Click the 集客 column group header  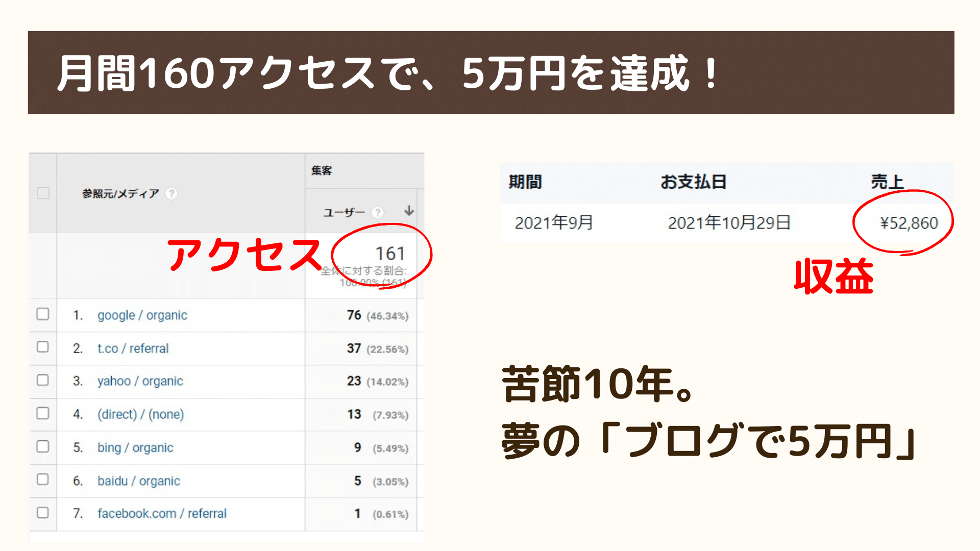(x=322, y=171)
